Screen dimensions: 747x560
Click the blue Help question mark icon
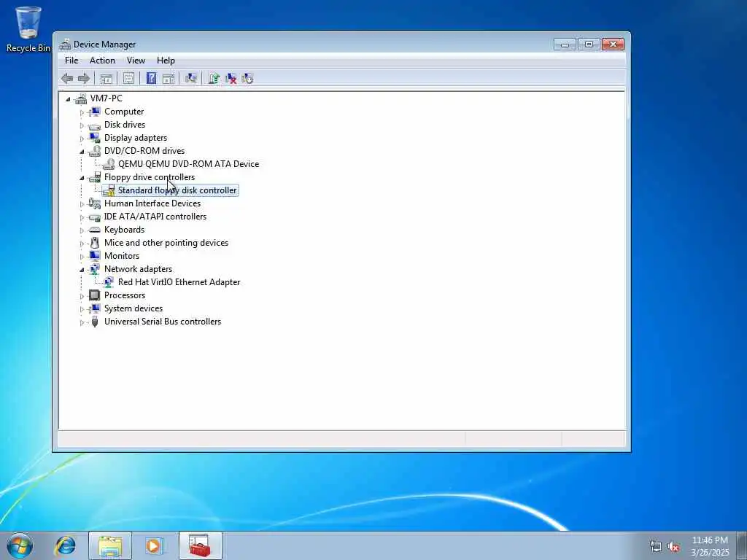[151, 78]
